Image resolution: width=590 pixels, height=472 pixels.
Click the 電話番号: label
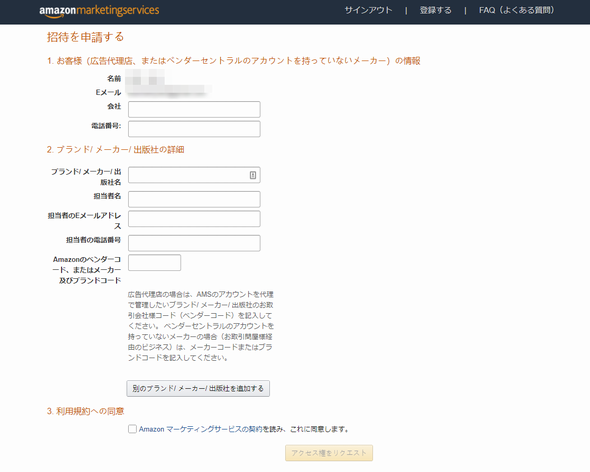coord(106,126)
